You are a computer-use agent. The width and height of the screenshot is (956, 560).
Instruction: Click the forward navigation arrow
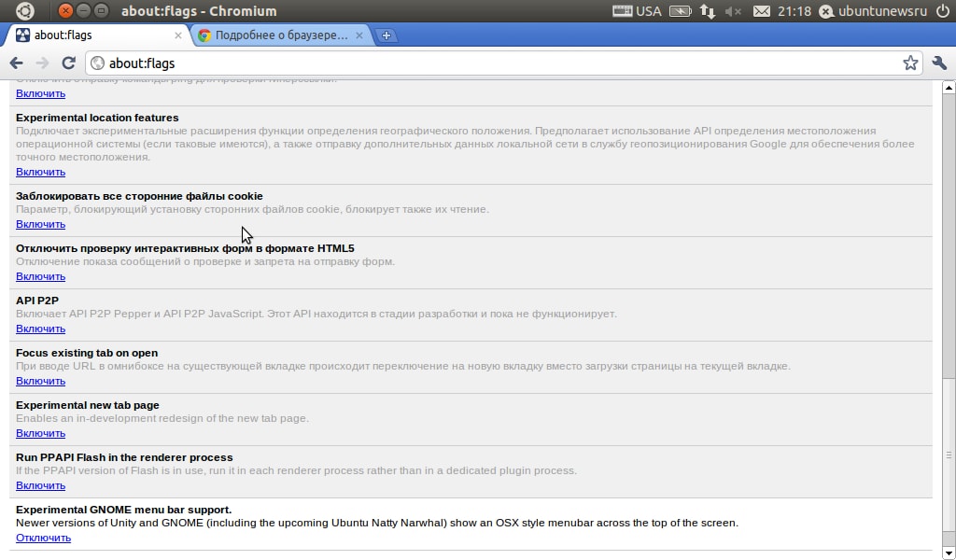tap(42, 63)
